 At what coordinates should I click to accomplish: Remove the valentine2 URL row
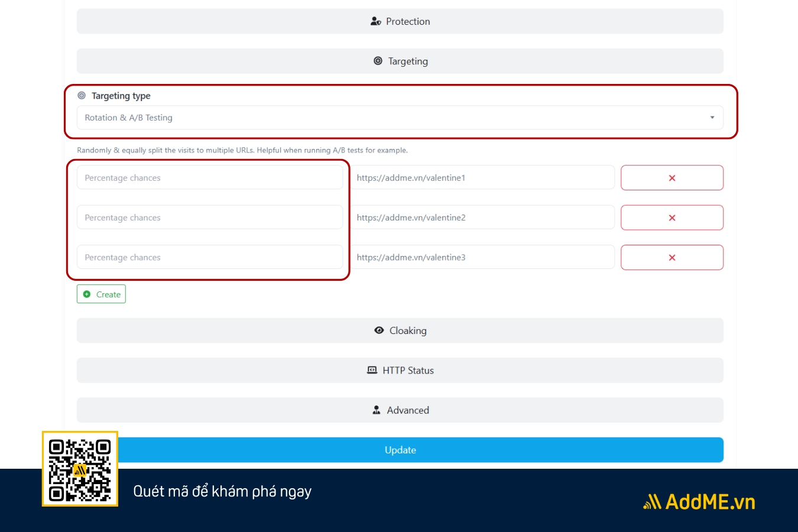(672, 218)
